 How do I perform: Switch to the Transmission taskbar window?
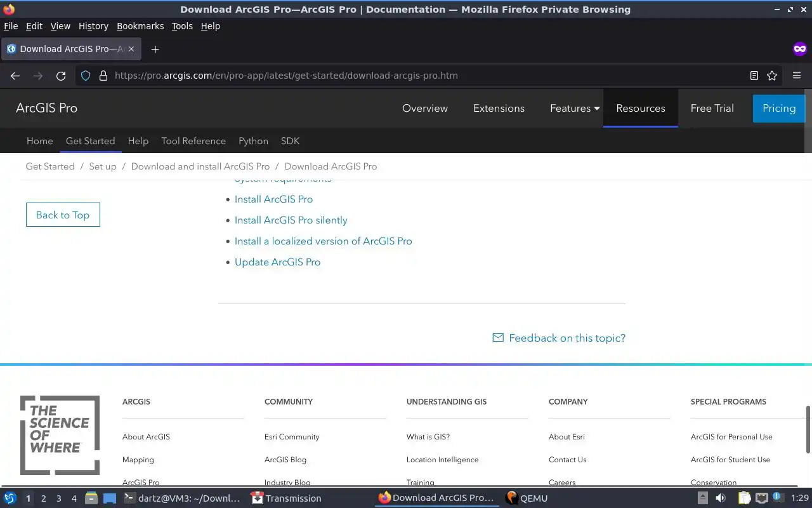coord(286,498)
